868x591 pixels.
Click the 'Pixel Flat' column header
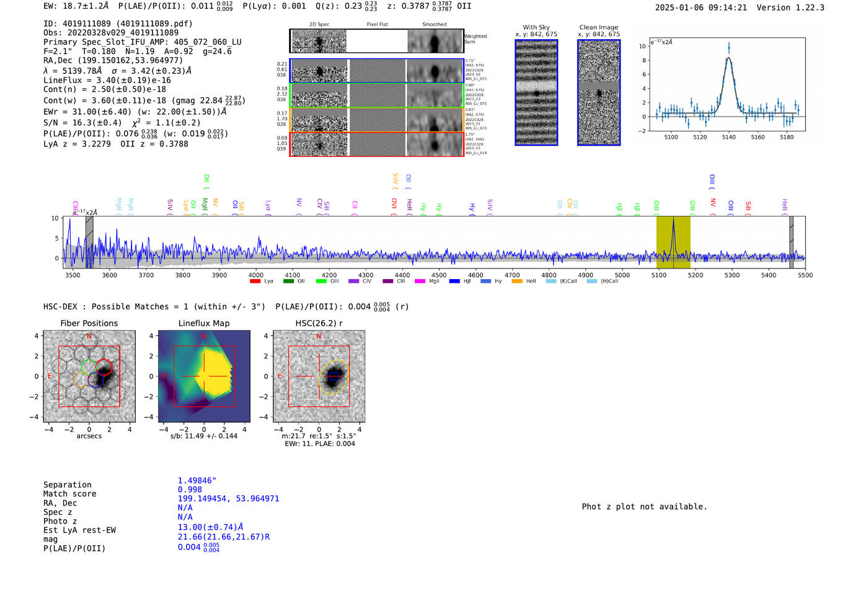[377, 25]
